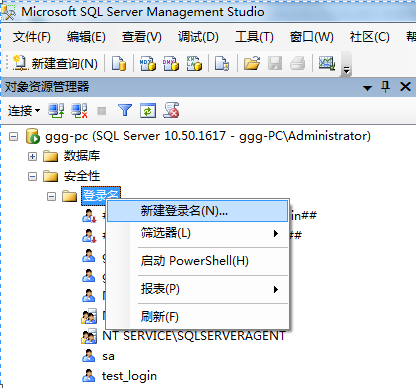Click the gray stop icon

tap(102, 111)
